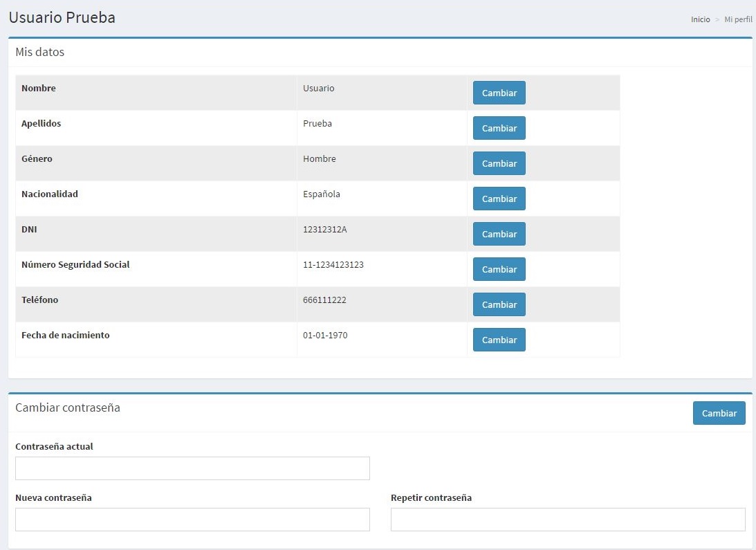756x550 pixels.
Task: Click the Repetir contraseña label
Action: [x=431, y=498]
